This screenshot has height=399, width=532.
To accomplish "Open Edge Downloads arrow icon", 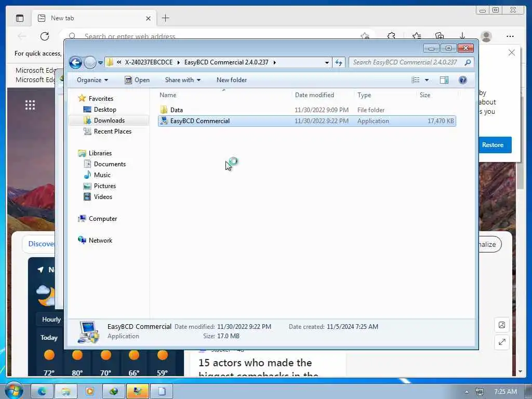I will pyautogui.click(x=462, y=36).
